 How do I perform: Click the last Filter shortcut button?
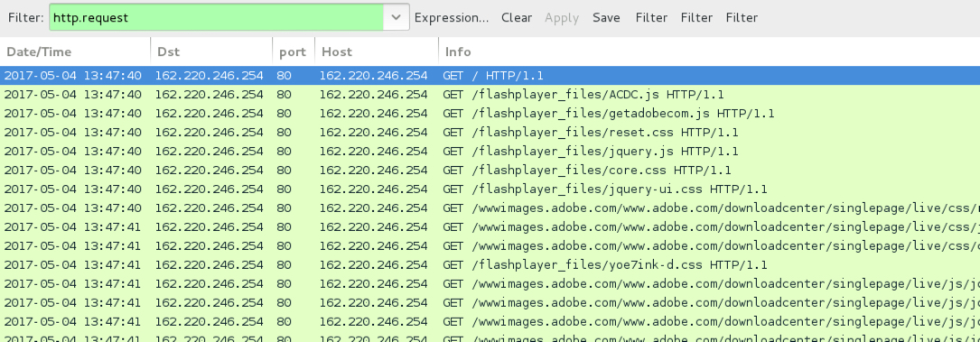tap(742, 17)
